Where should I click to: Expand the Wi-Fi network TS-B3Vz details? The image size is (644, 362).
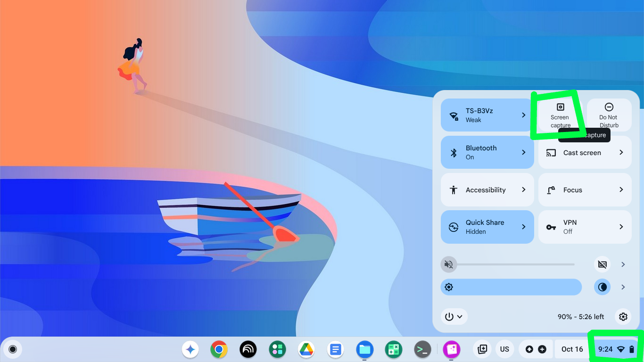523,115
